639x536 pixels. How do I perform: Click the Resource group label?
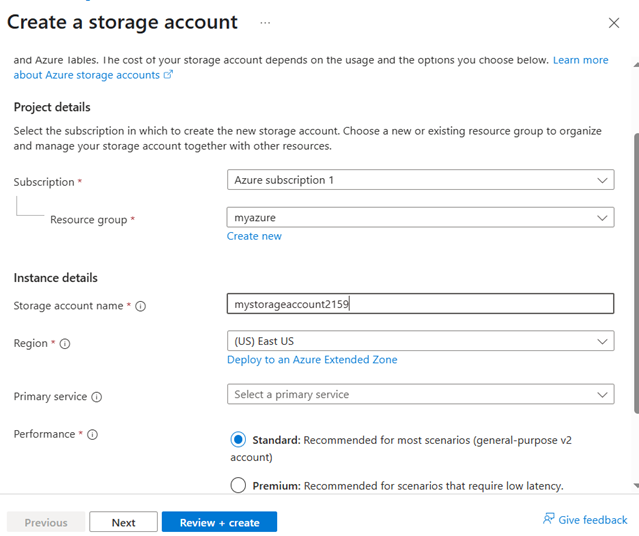tap(88, 220)
